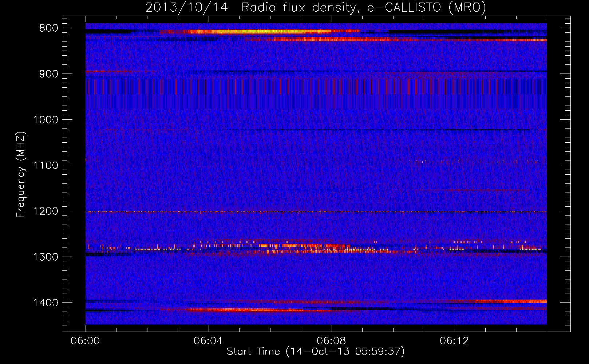Click the 900 frequency tick label
Image resolution: width=589 pixels, height=364 pixels.
point(48,74)
